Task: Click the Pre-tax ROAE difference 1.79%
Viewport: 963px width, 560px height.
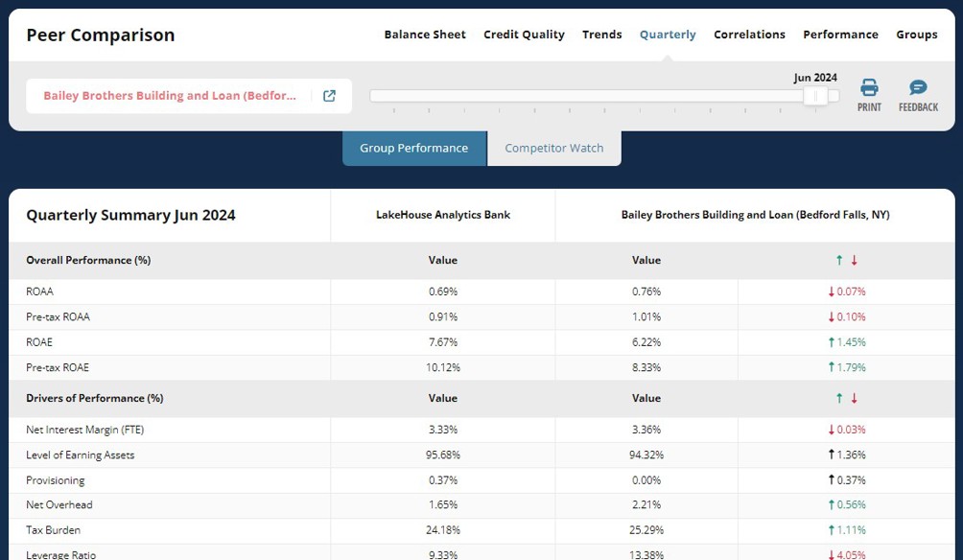Action: [x=846, y=368]
